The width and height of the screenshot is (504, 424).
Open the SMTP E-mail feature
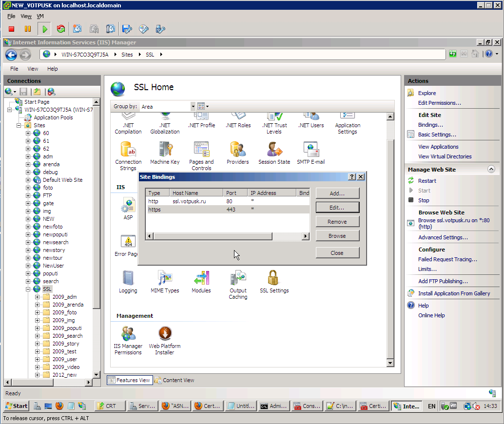click(311, 153)
